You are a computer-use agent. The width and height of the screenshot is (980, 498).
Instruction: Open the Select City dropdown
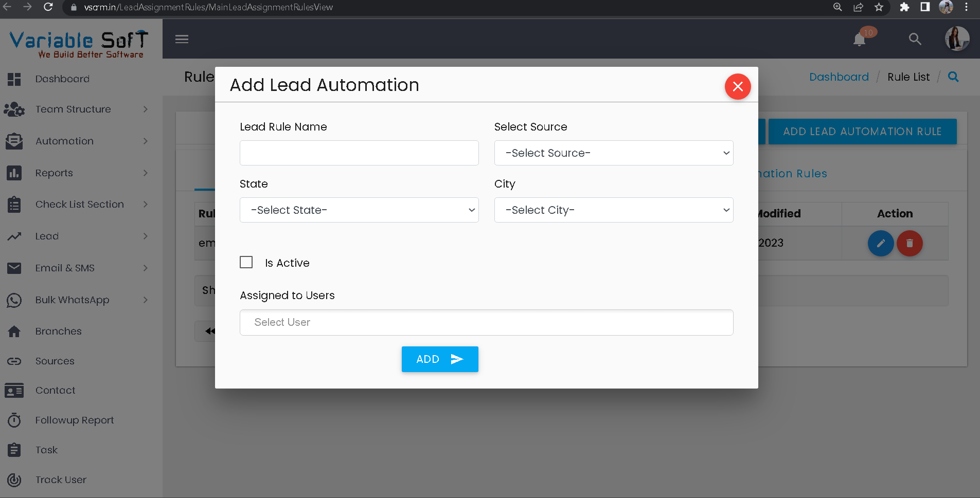(x=613, y=210)
